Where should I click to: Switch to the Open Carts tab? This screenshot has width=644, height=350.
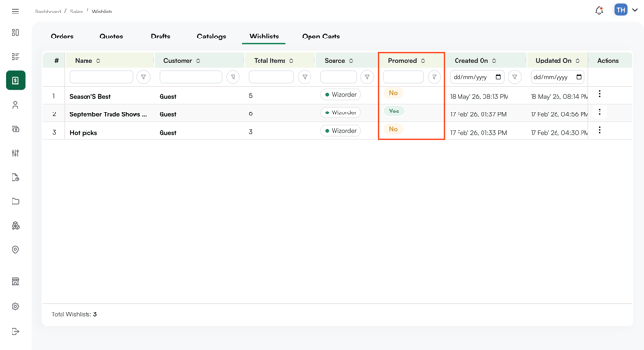click(x=321, y=37)
